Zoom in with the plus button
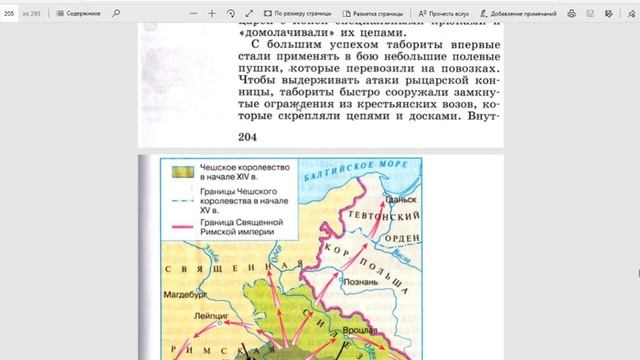 click(x=212, y=13)
